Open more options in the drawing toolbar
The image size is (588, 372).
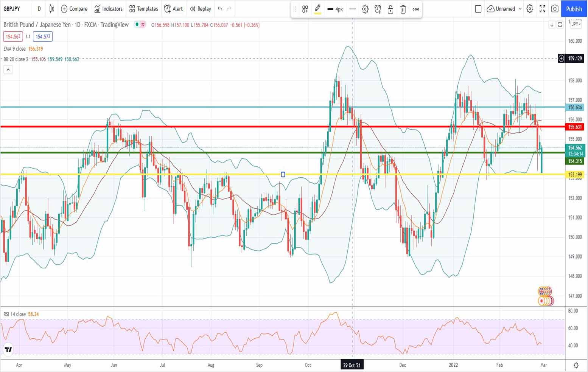click(x=416, y=9)
